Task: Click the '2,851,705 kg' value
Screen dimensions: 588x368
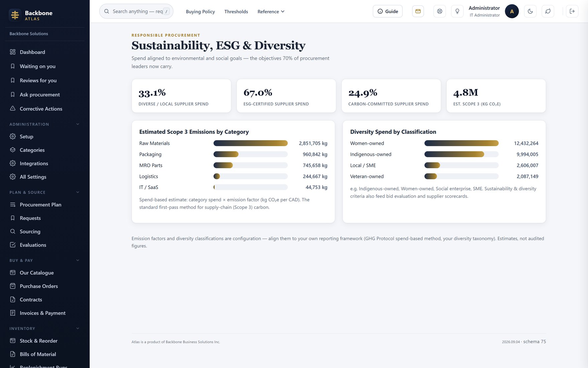Action: click(x=313, y=143)
